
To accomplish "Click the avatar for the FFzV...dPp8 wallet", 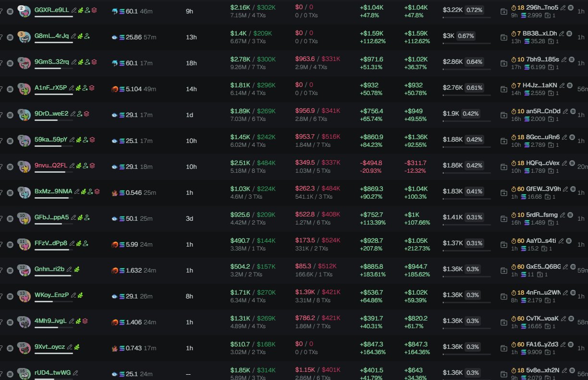I will click(x=24, y=245).
